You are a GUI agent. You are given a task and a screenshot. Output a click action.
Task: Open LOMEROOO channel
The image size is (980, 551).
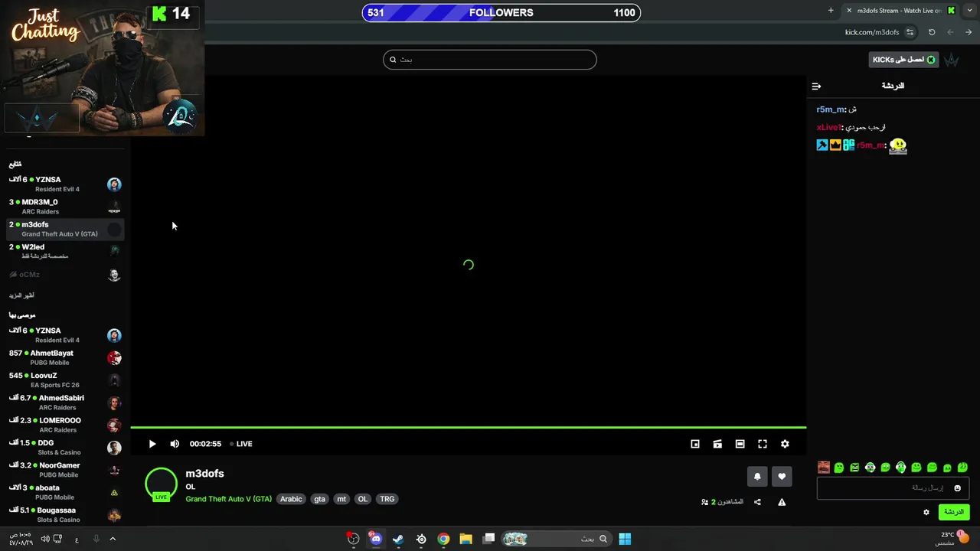(65, 425)
